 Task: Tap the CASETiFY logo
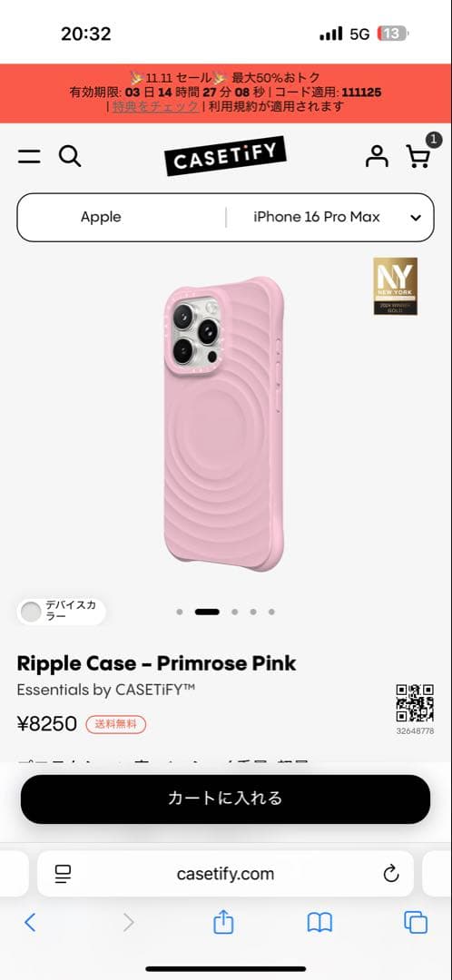coord(226,156)
